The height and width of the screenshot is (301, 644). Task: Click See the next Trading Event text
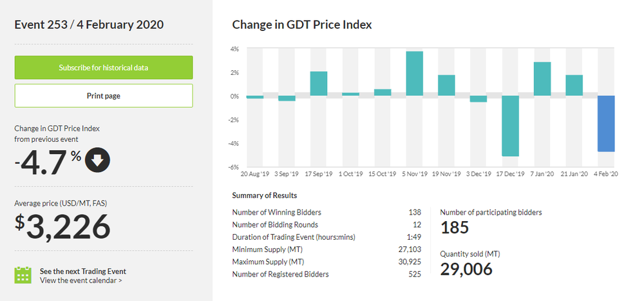coord(83,271)
